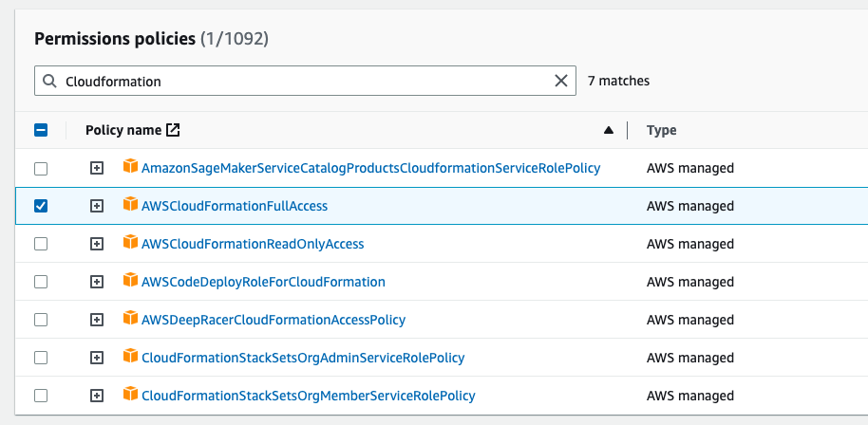Open the AWSDeepRacerCloudFormationAccessPolicy link
This screenshot has height=425, width=868.
pyautogui.click(x=274, y=320)
